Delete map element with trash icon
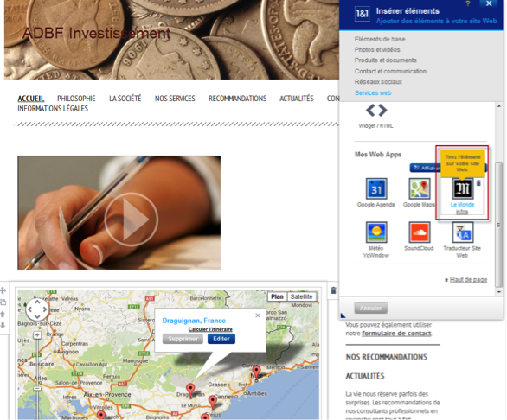The width and height of the screenshot is (507, 420). click(333, 290)
